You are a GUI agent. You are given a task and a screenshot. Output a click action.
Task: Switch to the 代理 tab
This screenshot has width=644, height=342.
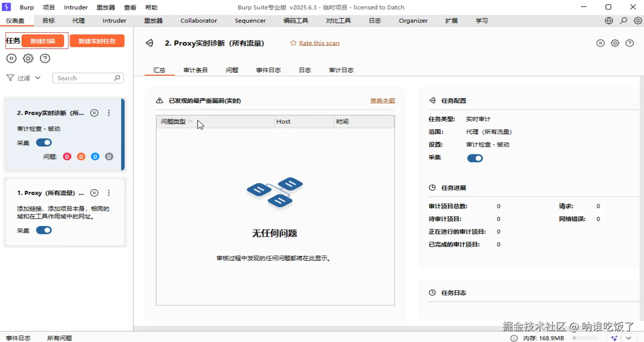79,20
